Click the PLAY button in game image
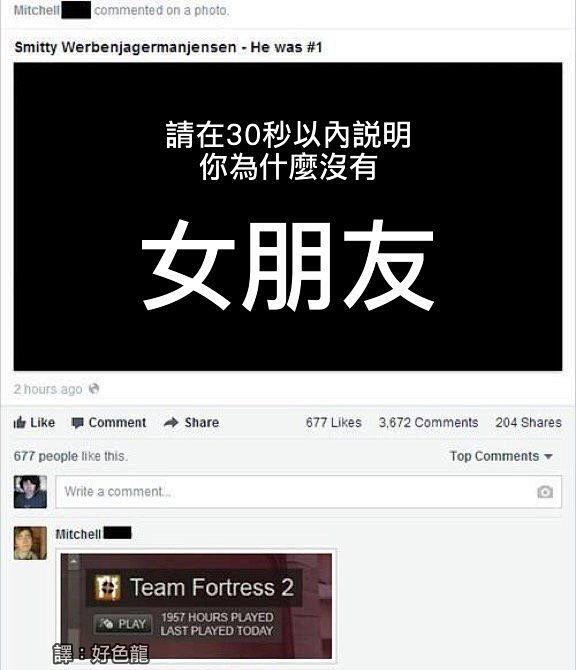576x670 pixels. 123,624
